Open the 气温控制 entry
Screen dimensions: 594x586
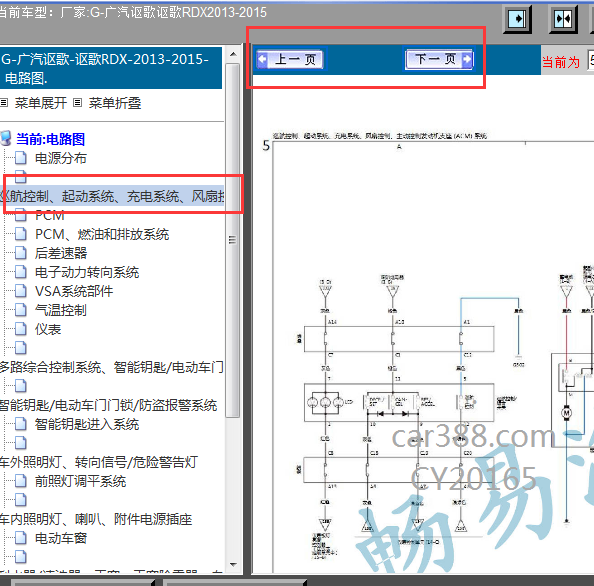click(x=61, y=310)
